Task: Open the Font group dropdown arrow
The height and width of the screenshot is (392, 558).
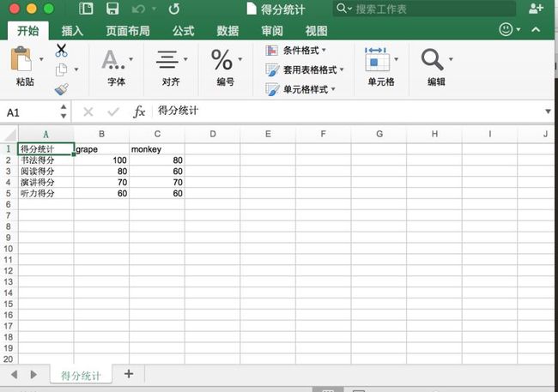Action: [x=131, y=59]
